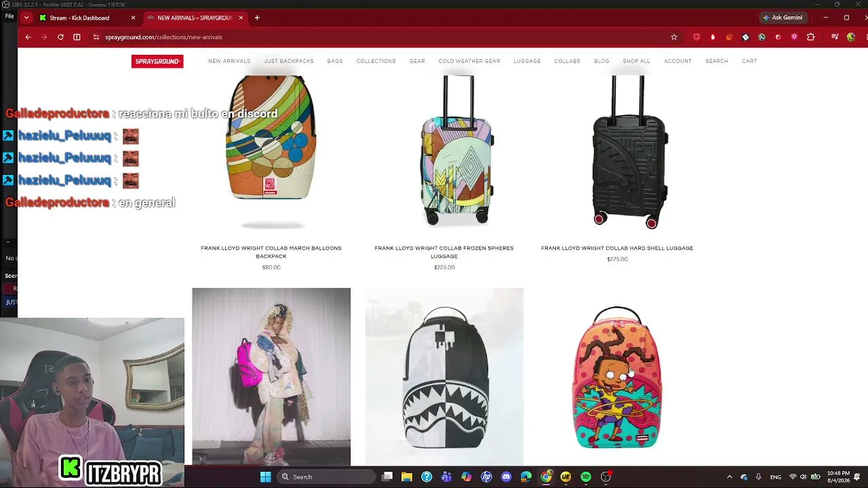Open the volume speaker tray icon
This screenshot has width=868, height=488.
coord(804,477)
